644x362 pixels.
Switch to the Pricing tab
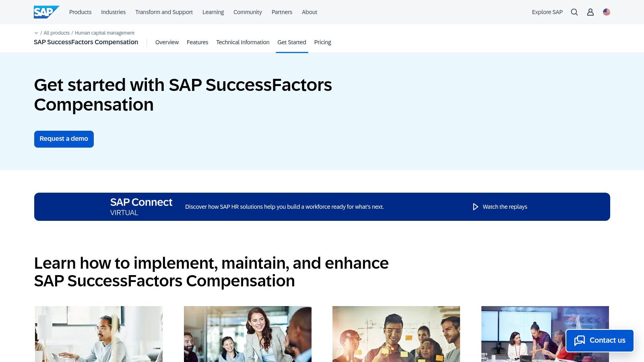pos(322,42)
